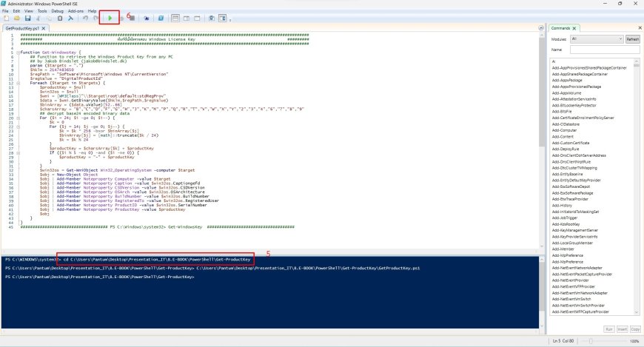
Task: Open New Remote PowerShell Tab icon
Action: coord(147,18)
